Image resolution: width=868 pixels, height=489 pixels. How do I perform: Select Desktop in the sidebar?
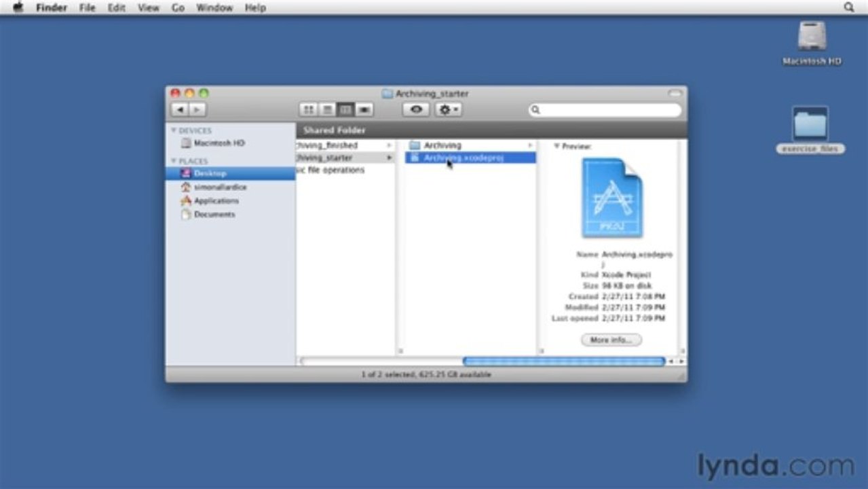[231, 173]
